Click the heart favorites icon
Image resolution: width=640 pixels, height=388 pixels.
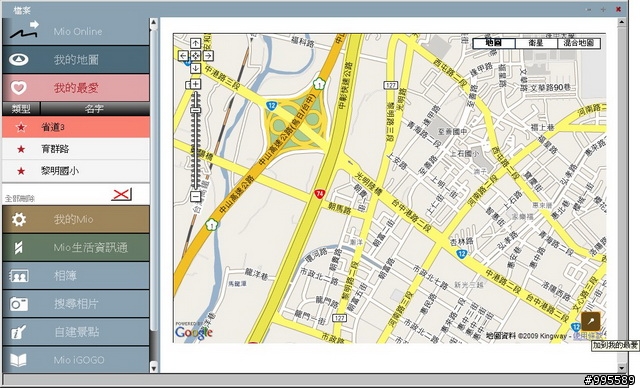click(18, 87)
